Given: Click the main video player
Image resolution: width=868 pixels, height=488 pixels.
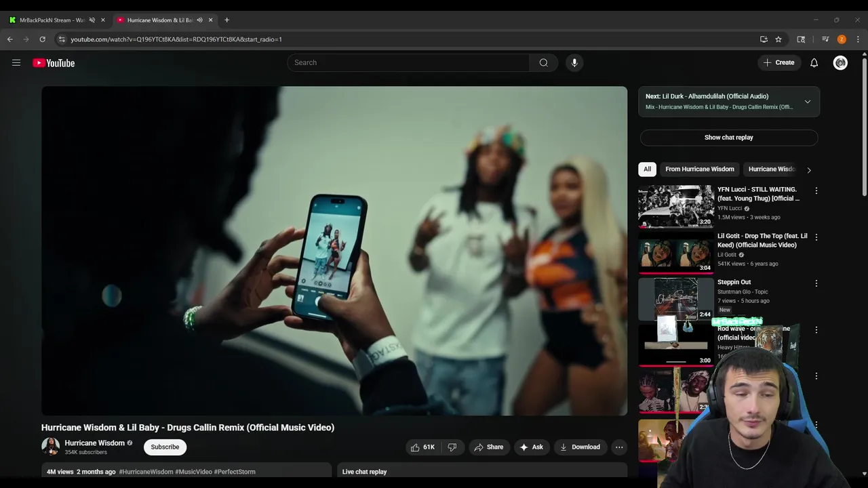Looking at the screenshot, I should click(x=334, y=251).
